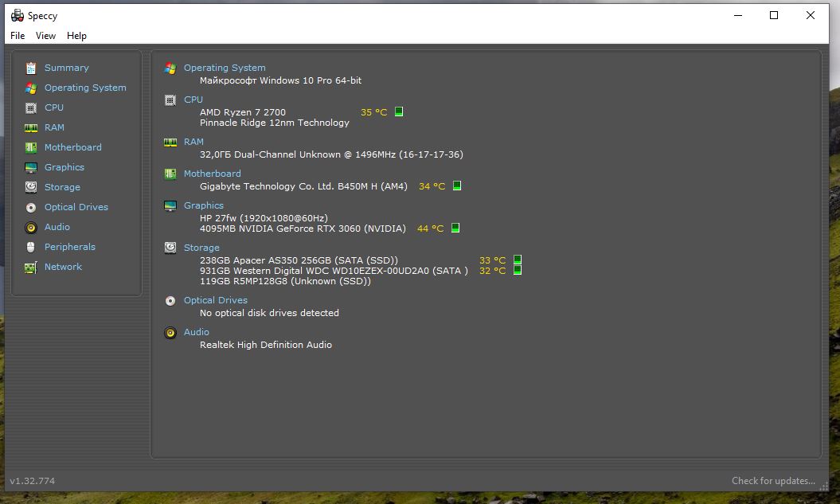Select Summary in the sidebar
The width and height of the screenshot is (840, 504).
66,68
